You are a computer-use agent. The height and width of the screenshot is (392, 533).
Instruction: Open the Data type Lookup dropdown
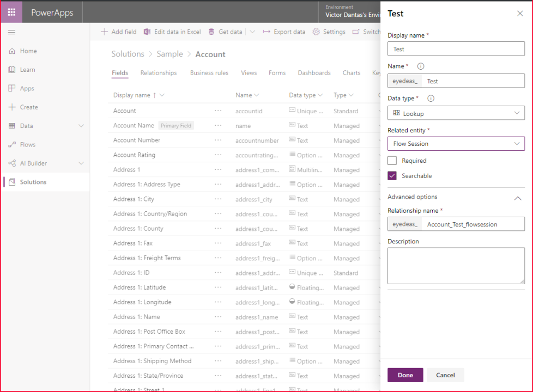click(456, 113)
